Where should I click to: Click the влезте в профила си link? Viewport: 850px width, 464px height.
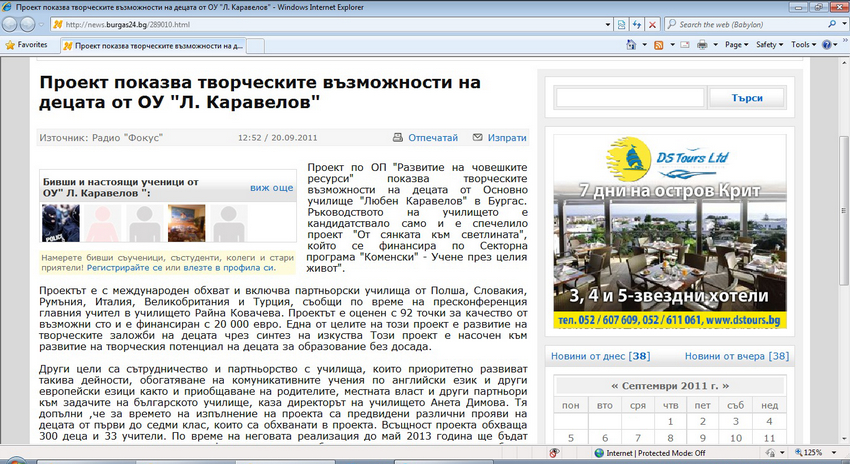pos(229,268)
